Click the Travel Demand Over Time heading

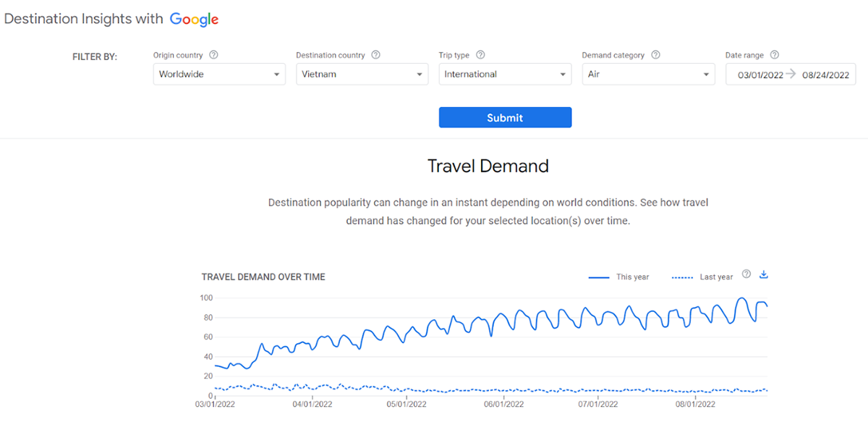(x=263, y=277)
